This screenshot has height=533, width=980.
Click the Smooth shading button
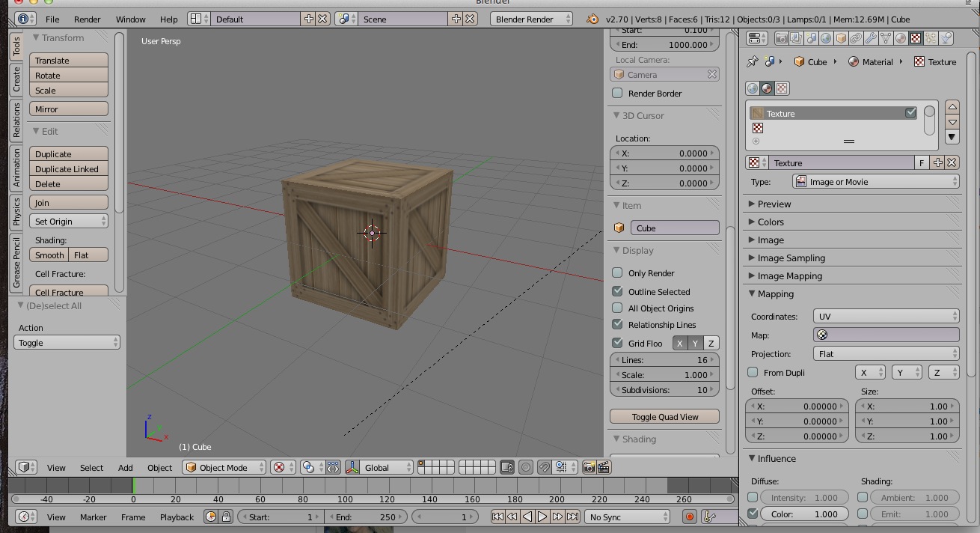tap(49, 255)
